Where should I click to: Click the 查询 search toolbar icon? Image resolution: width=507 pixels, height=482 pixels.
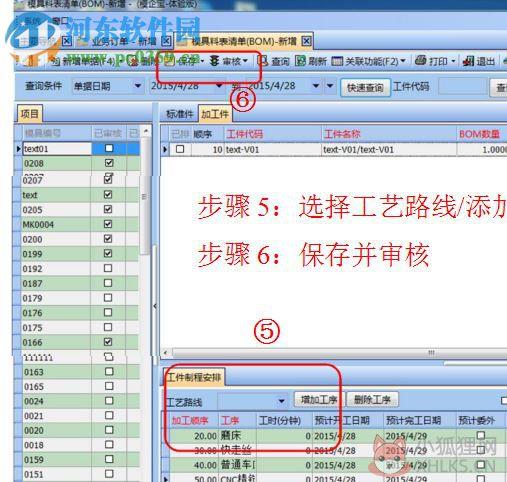[x=263, y=61]
